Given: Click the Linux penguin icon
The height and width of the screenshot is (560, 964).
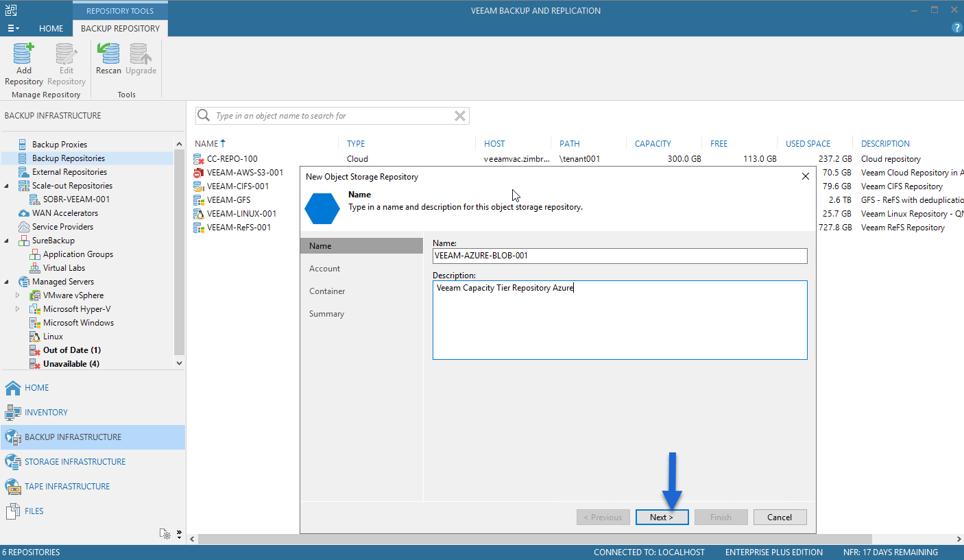Looking at the screenshot, I should [35, 337].
